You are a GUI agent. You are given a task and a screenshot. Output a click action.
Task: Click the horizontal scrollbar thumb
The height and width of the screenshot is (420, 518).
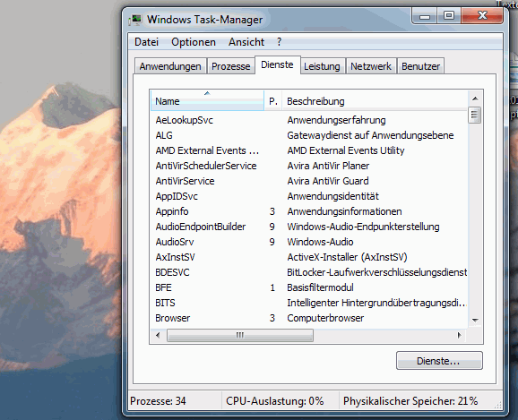coord(240,336)
